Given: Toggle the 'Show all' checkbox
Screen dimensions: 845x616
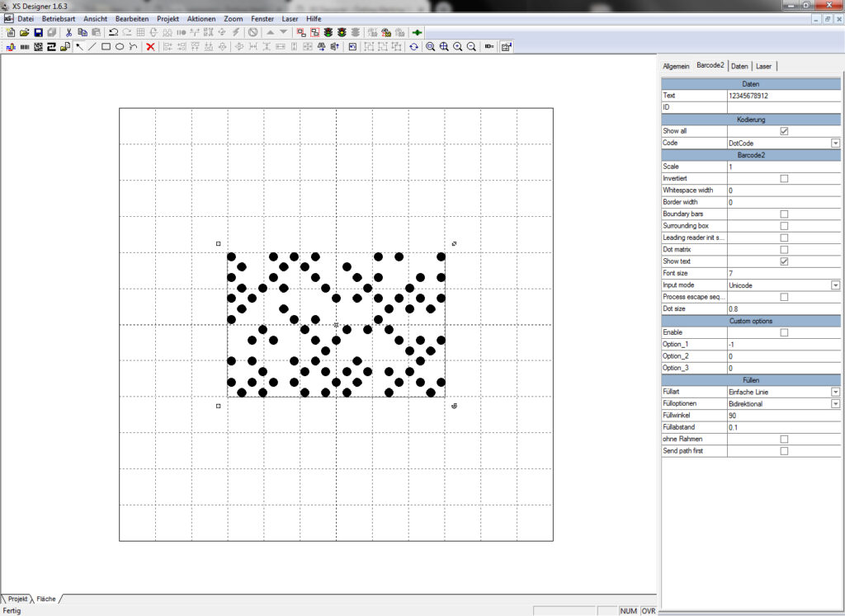Looking at the screenshot, I should 784,131.
